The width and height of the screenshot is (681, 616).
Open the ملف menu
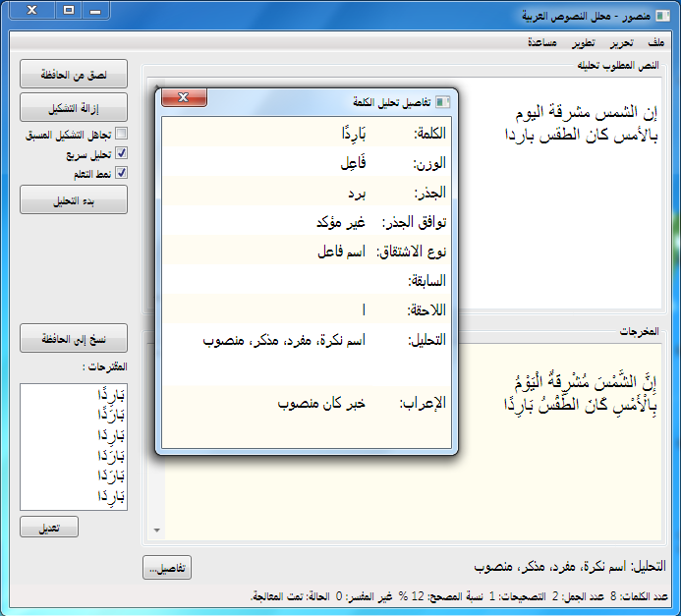tap(655, 42)
